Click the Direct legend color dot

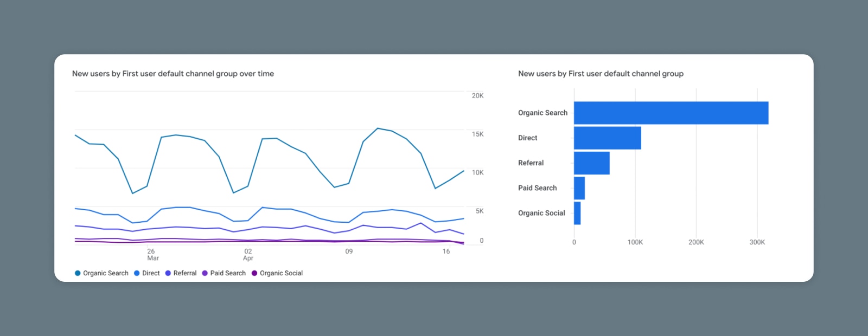[x=137, y=273]
